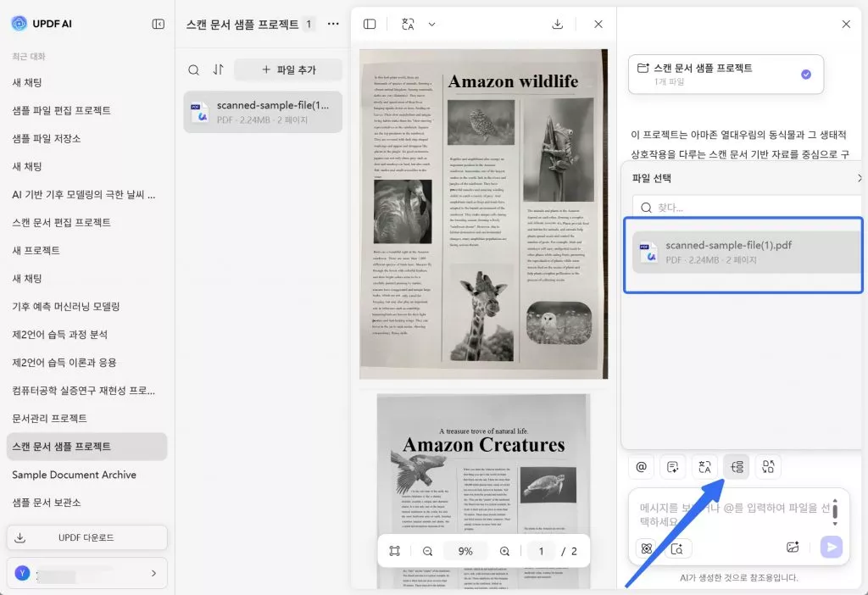Click the mind map icon
868x595 pixels.
[737, 466]
